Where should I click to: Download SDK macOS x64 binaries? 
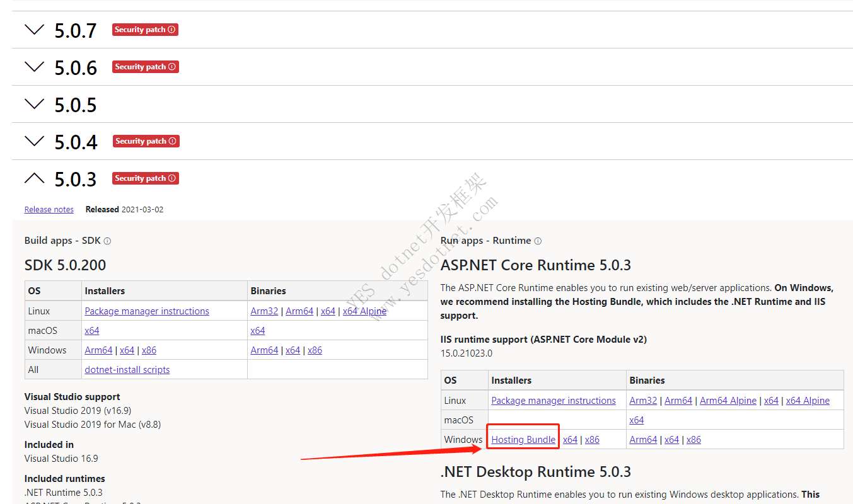click(258, 331)
